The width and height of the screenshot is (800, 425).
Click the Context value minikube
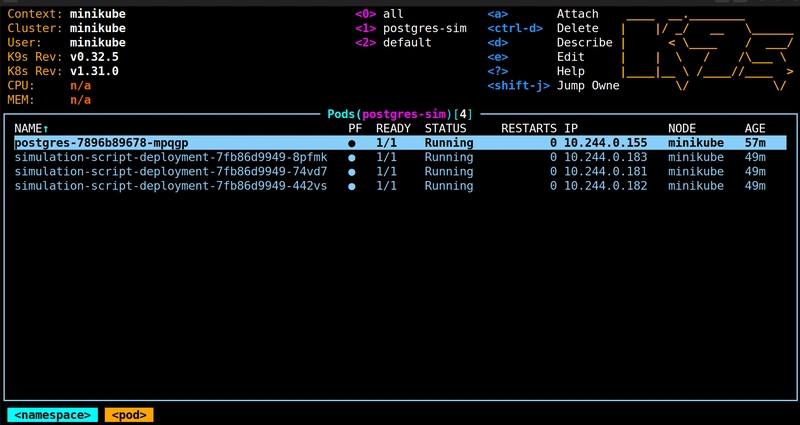click(98, 14)
